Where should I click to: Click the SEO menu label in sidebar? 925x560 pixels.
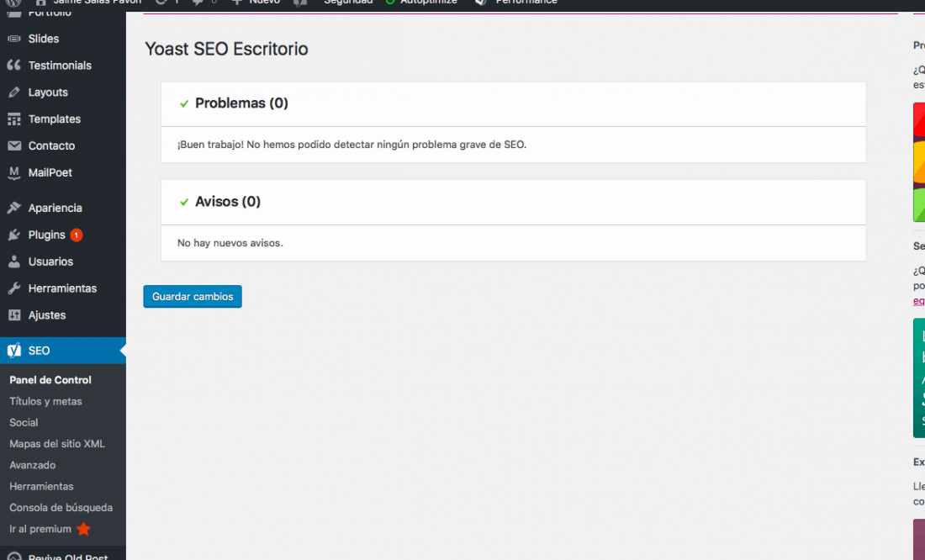(x=39, y=351)
